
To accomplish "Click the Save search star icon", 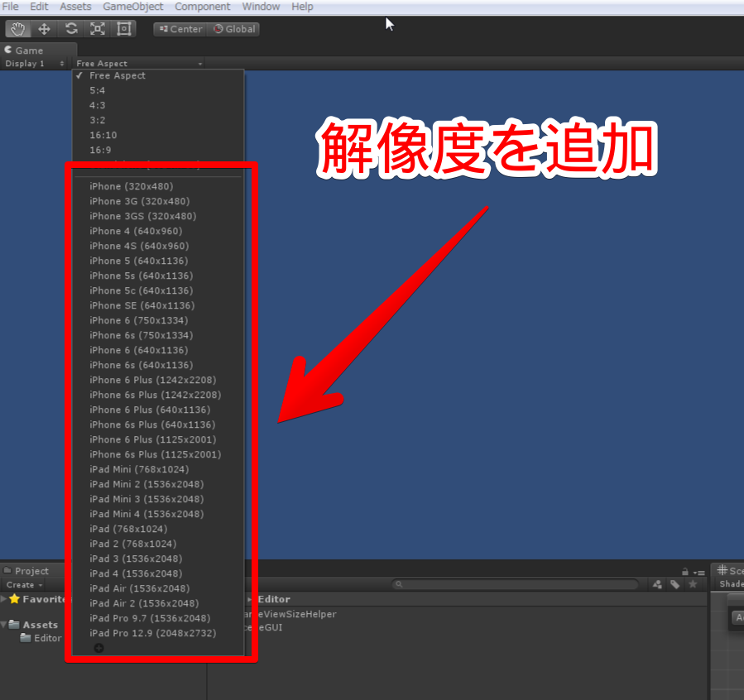I will [x=693, y=584].
